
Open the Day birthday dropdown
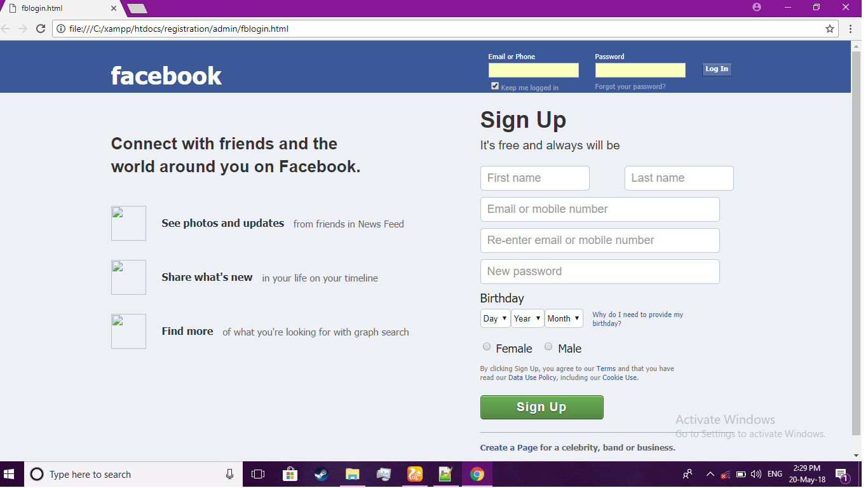(496, 318)
